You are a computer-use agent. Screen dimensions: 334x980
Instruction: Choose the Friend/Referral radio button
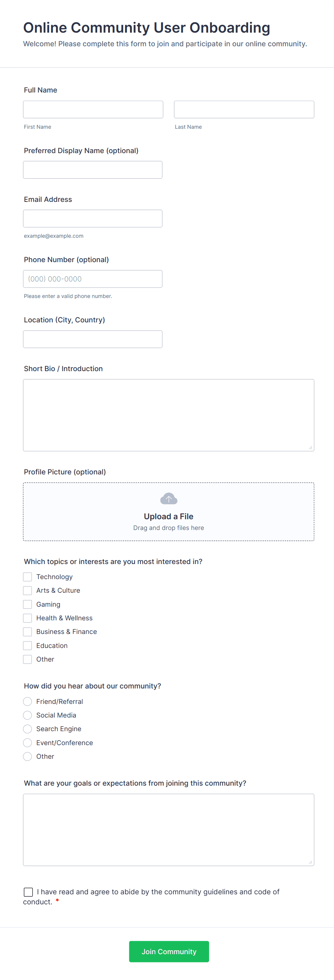coord(27,701)
